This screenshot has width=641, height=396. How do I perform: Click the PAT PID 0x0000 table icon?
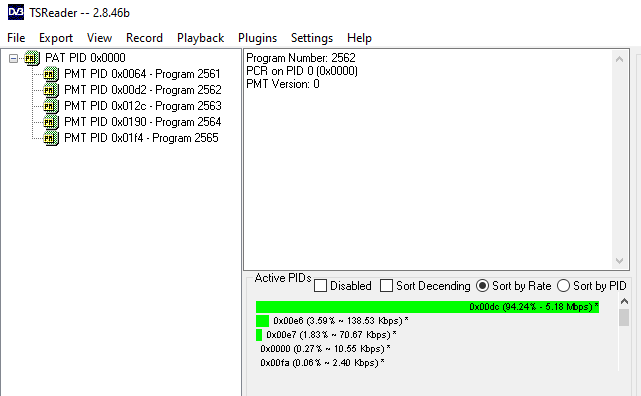pos(31,58)
